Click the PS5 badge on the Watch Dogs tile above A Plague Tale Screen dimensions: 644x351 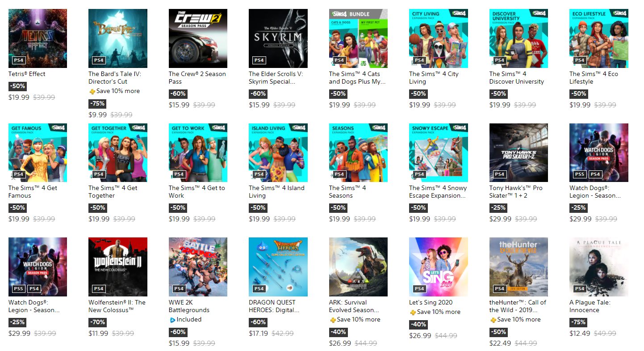580,174
